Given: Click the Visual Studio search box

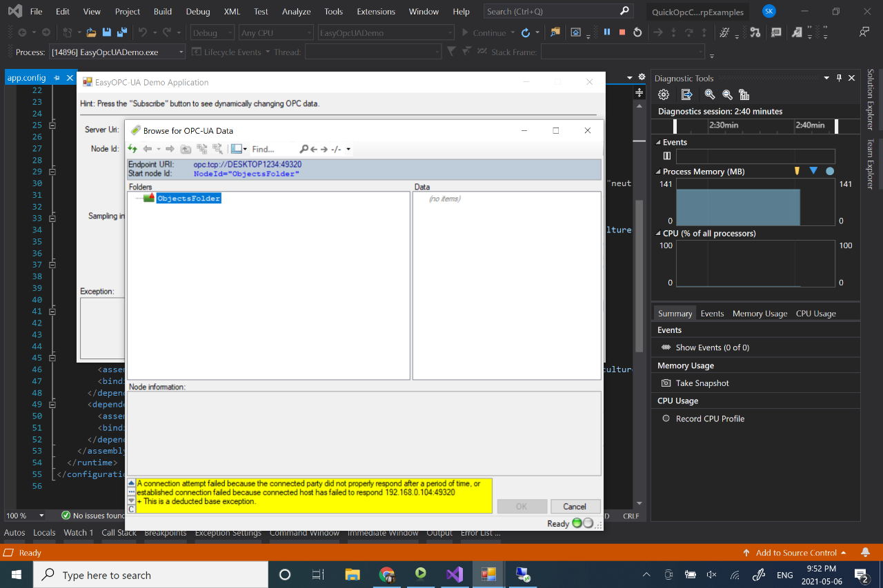Looking at the screenshot, I should pyautogui.click(x=557, y=12).
